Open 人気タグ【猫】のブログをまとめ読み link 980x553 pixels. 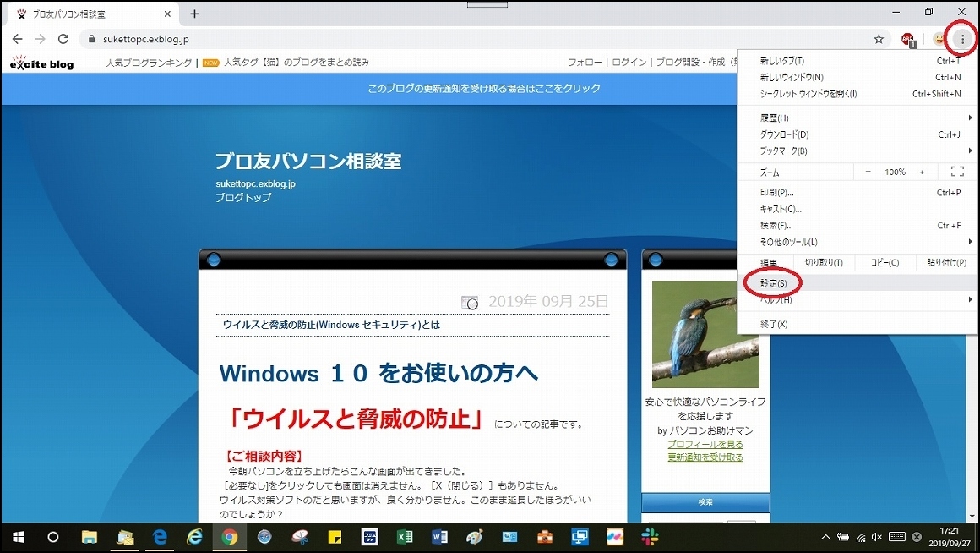297,63
